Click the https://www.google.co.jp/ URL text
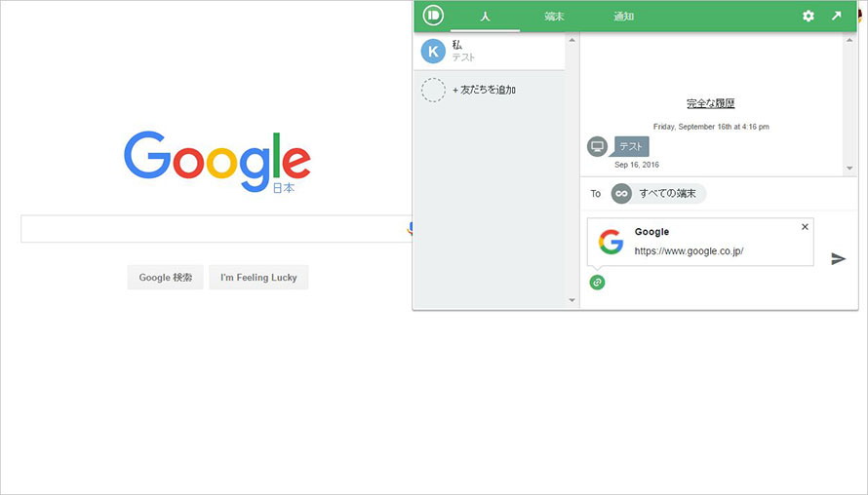Screen dimensions: 868x495 click(x=689, y=251)
